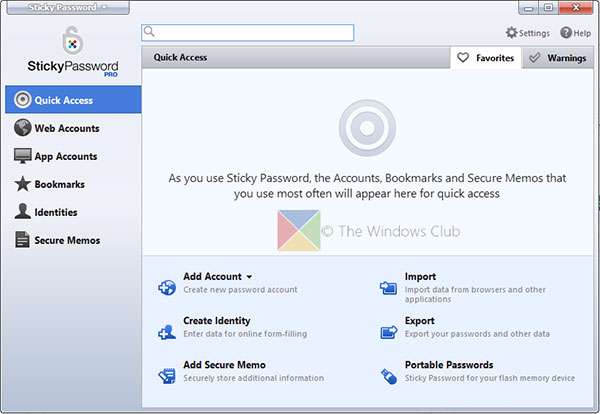The image size is (600, 414).
Task: Open the Identities section
Action: tap(73, 212)
